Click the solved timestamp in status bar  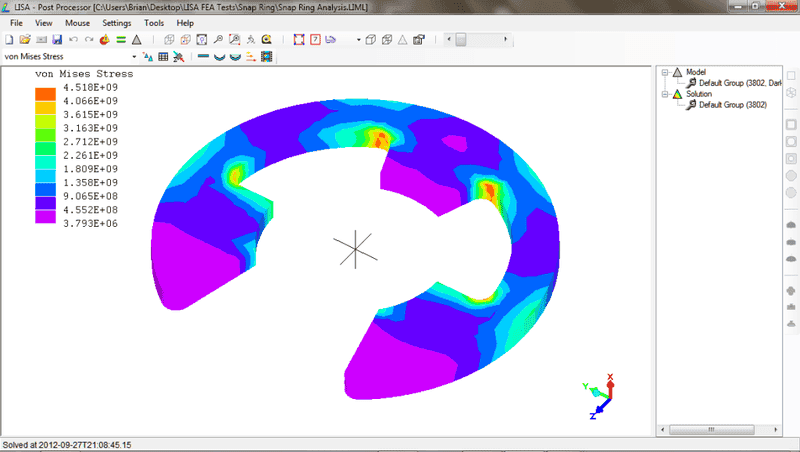click(x=67, y=445)
